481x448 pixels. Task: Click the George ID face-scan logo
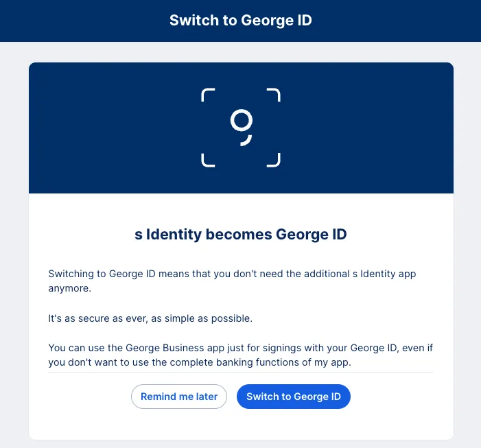(241, 128)
